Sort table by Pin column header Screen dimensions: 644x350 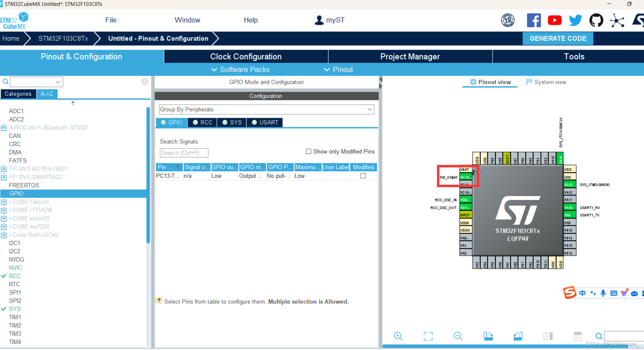(169, 167)
